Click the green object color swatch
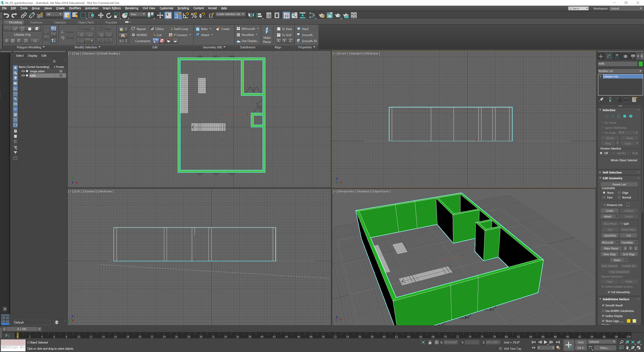This screenshot has width=644, height=352. 640,64
